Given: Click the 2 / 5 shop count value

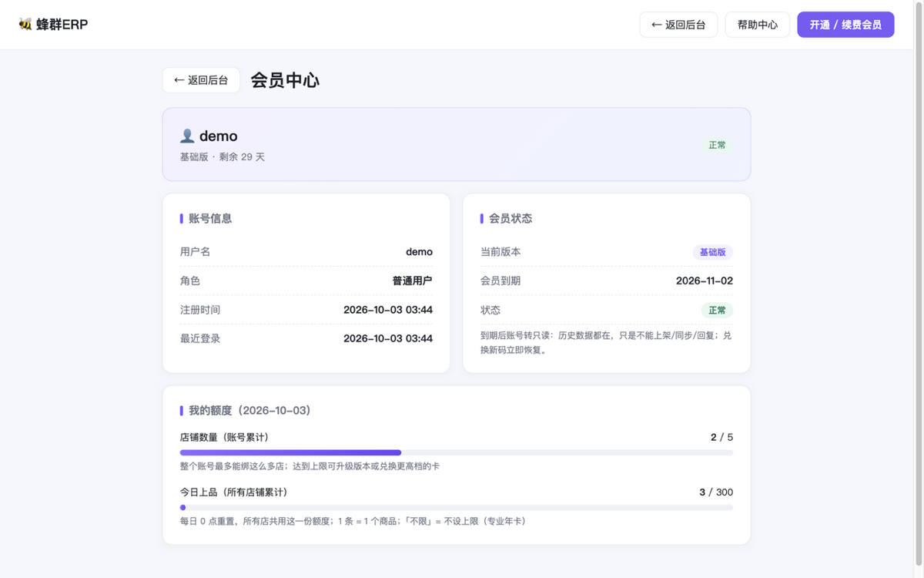Looking at the screenshot, I should tap(721, 437).
